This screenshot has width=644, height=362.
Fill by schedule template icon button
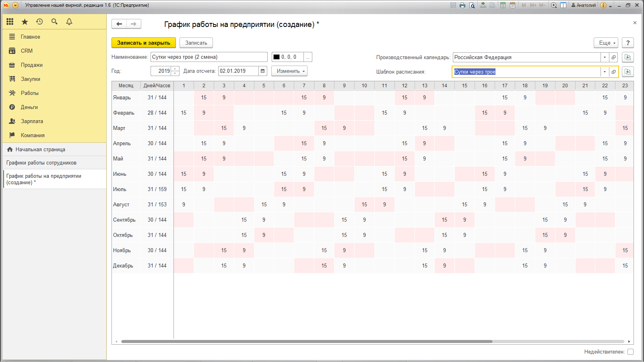627,72
